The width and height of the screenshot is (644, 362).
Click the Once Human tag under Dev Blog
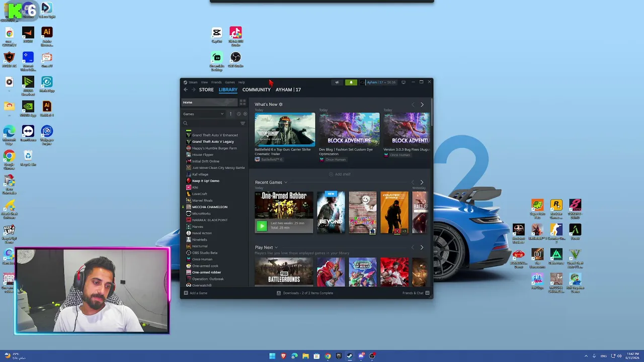click(x=333, y=160)
